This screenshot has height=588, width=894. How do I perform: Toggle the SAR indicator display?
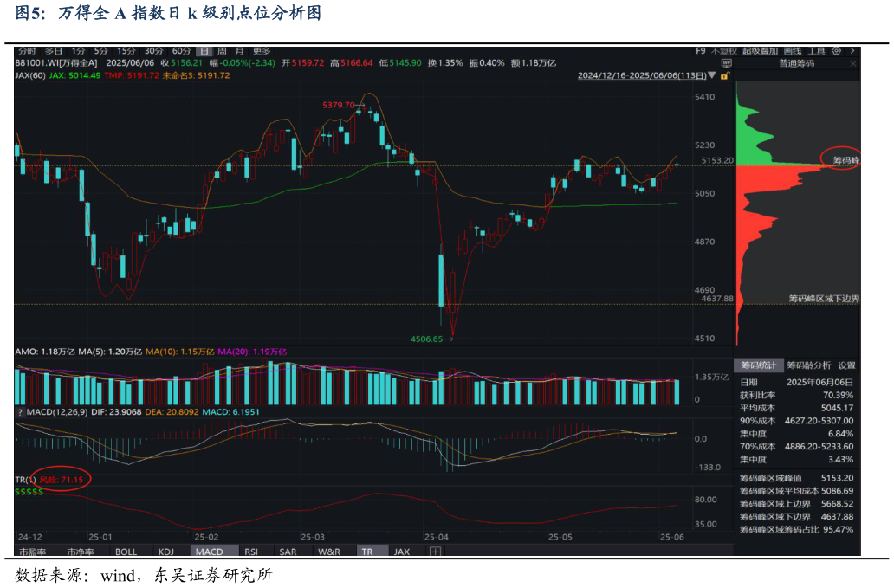[288, 552]
